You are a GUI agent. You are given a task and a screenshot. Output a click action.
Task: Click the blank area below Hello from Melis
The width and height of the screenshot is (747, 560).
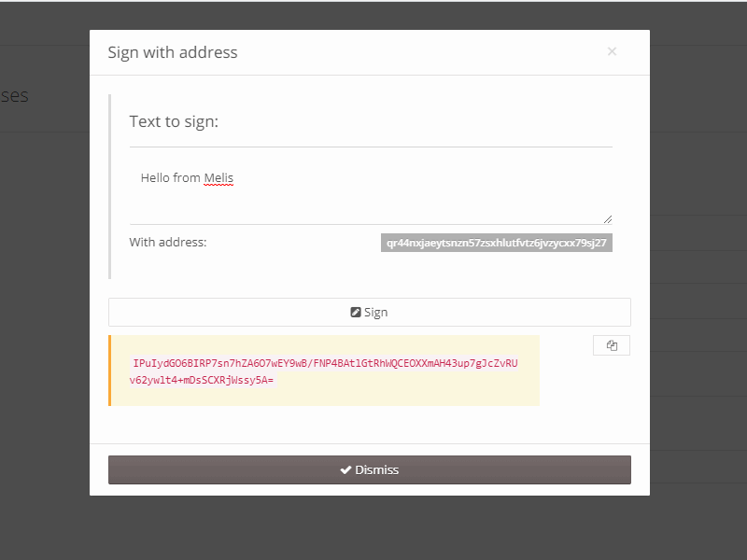pyautogui.click(x=371, y=205)
